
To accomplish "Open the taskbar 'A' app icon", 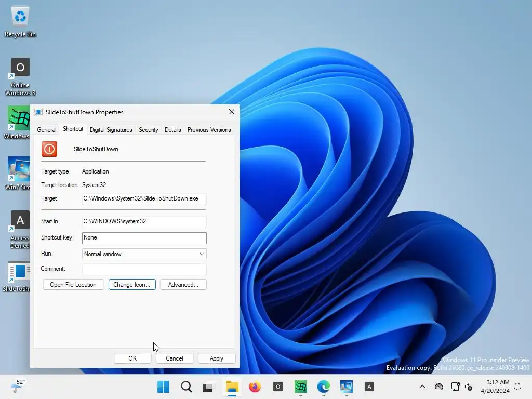I will [x=369, y=387].
